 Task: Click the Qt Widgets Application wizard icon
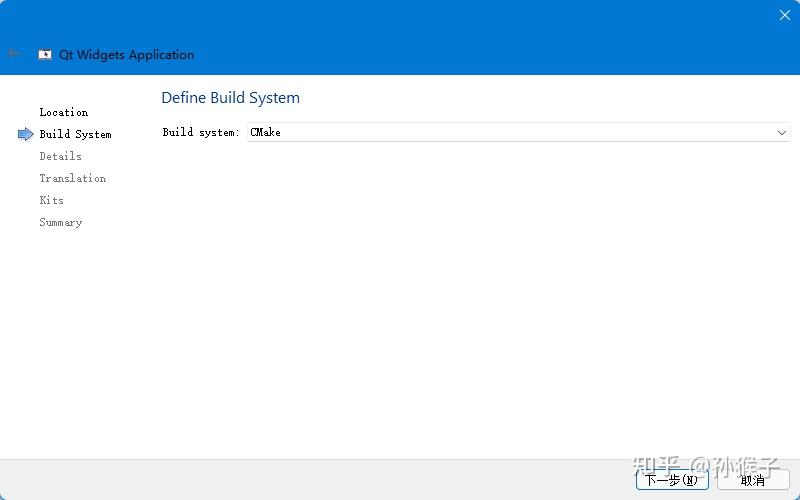pos(45,54)
